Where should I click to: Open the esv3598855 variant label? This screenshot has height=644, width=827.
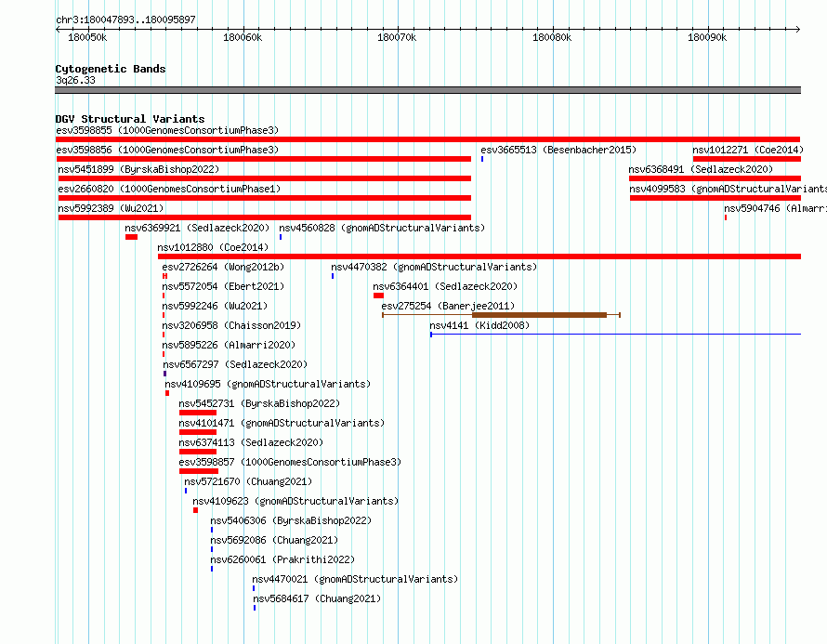pyautogui.click(x=167, y=130)
